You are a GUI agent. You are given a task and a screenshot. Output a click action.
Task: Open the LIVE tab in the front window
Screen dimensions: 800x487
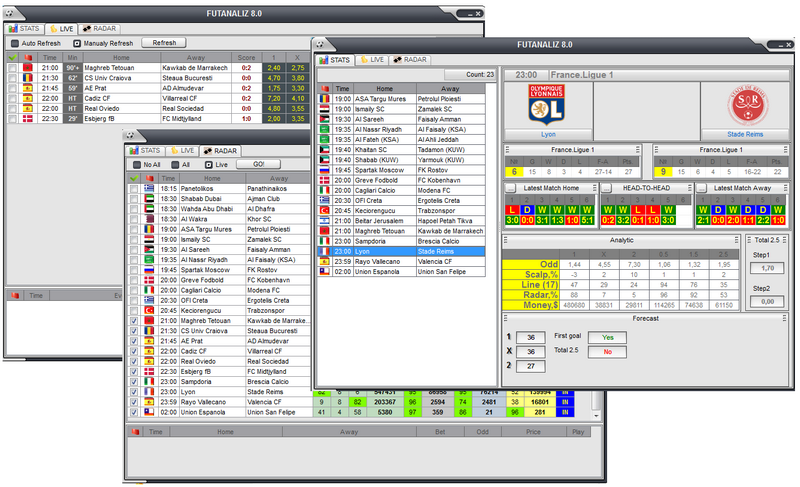[372, 60]
